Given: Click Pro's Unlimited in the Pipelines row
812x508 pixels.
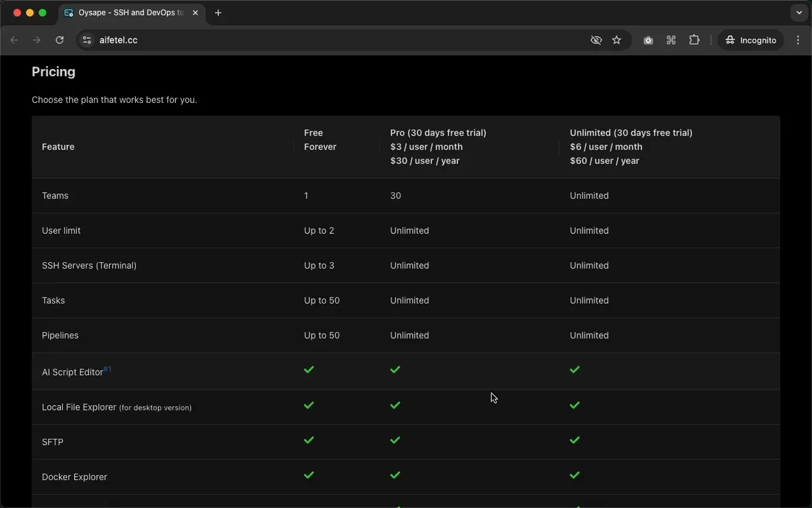Looking at the screenshot, I should [409, 336].
